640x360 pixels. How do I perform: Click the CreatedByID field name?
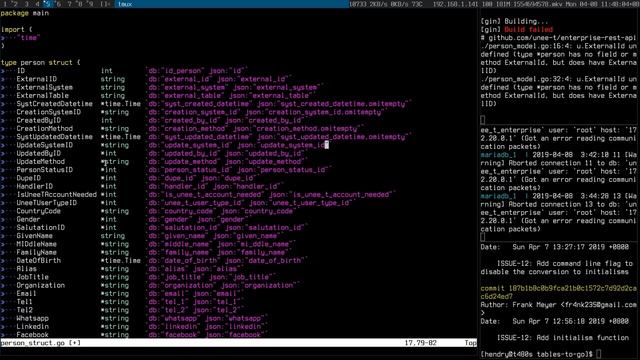[x=38, y=120]
